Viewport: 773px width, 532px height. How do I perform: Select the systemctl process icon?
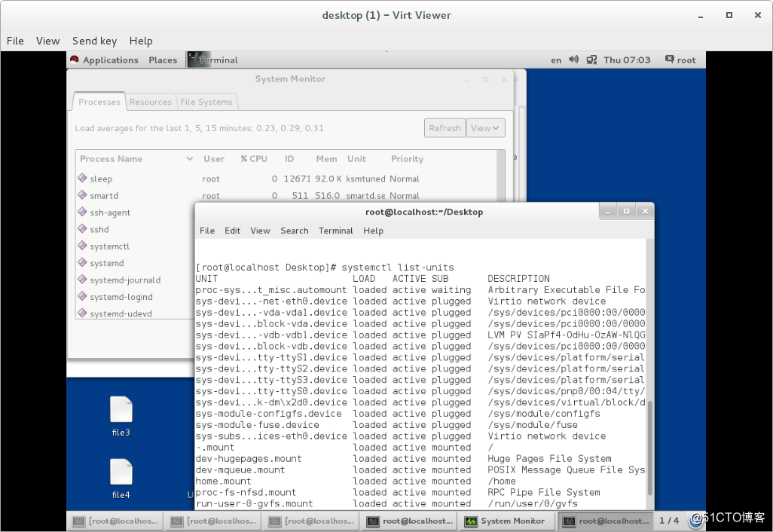tap(82, 246)
